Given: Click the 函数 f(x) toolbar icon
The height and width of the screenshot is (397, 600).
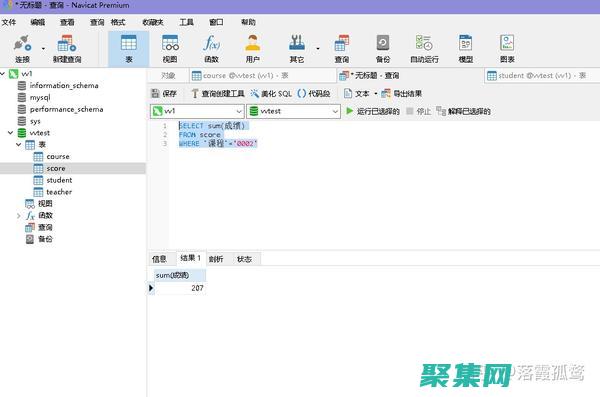Looking at the screenshot, I should pos(211,49).
